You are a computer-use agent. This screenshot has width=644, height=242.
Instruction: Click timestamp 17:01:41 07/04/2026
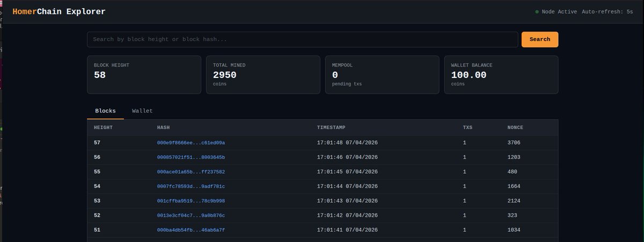point(348,230)
